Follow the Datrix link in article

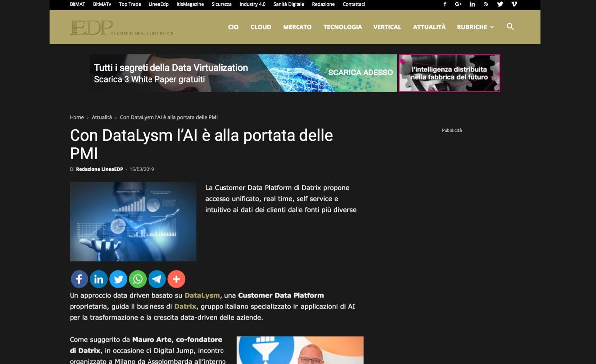point(185,307)
